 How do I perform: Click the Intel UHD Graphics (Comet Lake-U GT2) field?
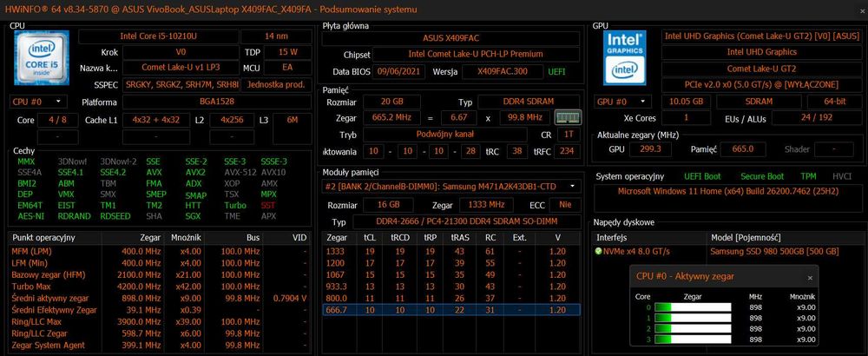click(x=762, y=36)
